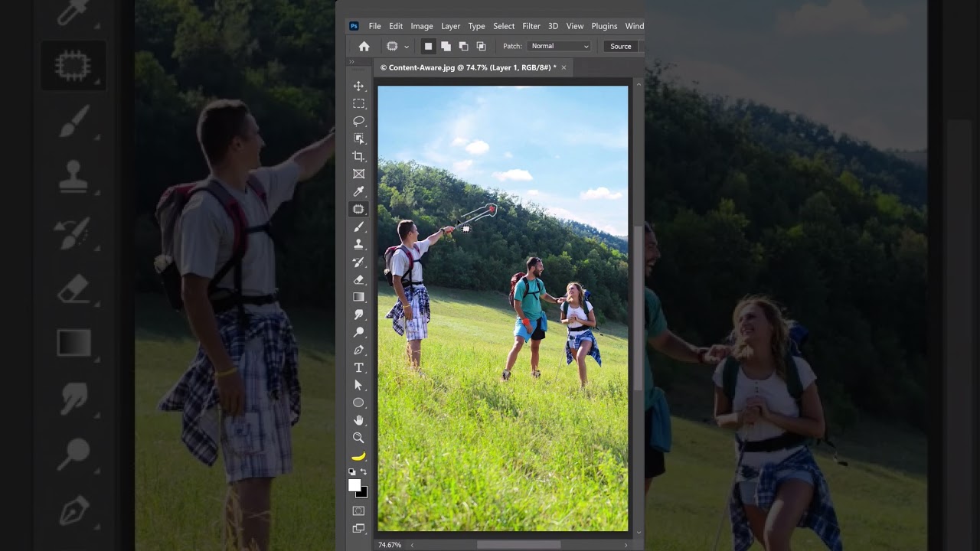The image size is (980, 551).
Task: Select the Rectangular Marquee tool
Action: coord(358,103)
